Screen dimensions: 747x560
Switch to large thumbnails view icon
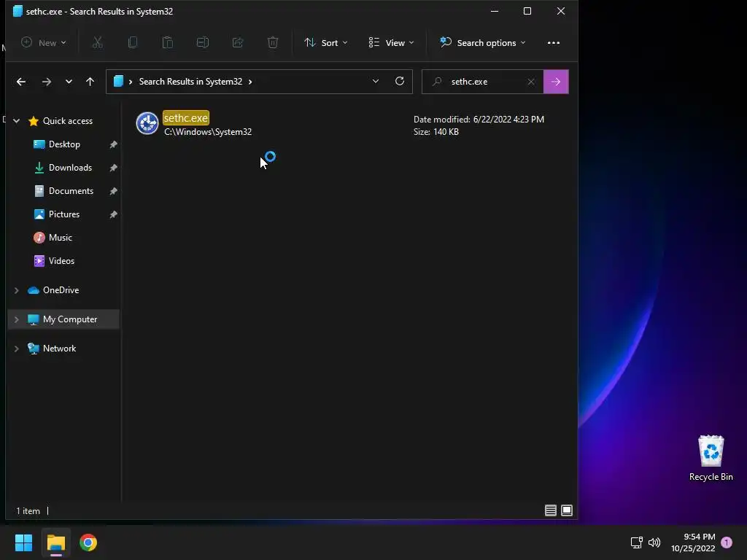click(567, 510)
